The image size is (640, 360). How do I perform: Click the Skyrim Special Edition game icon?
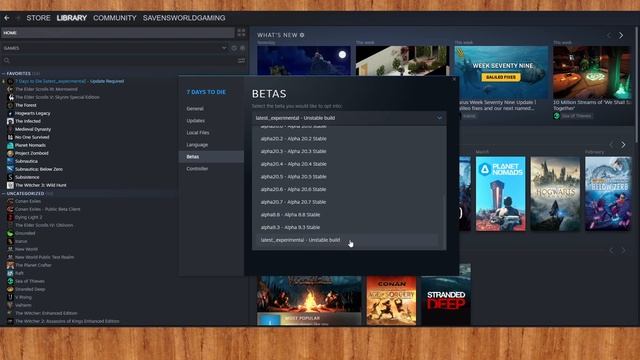pyautogui.click(x=10, y=97)
